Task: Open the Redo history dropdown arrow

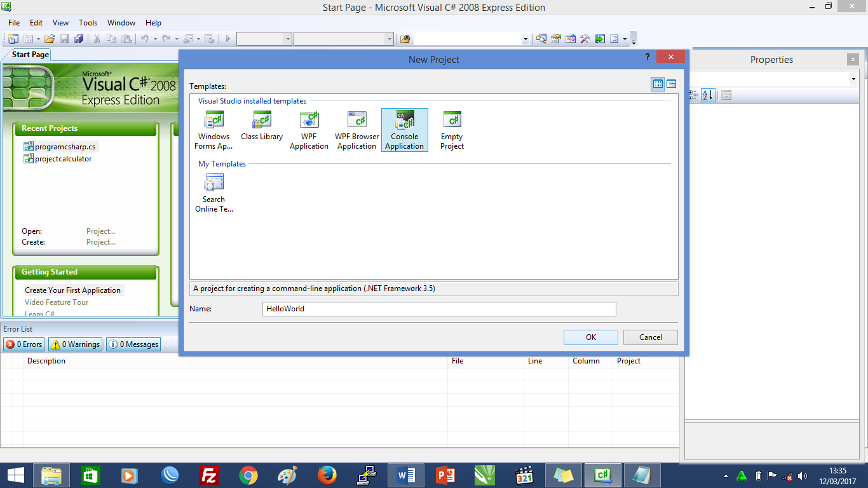Action: tap(177, 39)
